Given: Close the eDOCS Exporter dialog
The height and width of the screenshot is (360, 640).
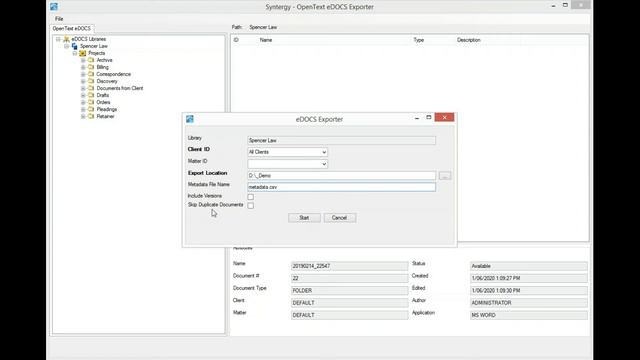Looking at the screenshot, I should click(x=444, y=118).
